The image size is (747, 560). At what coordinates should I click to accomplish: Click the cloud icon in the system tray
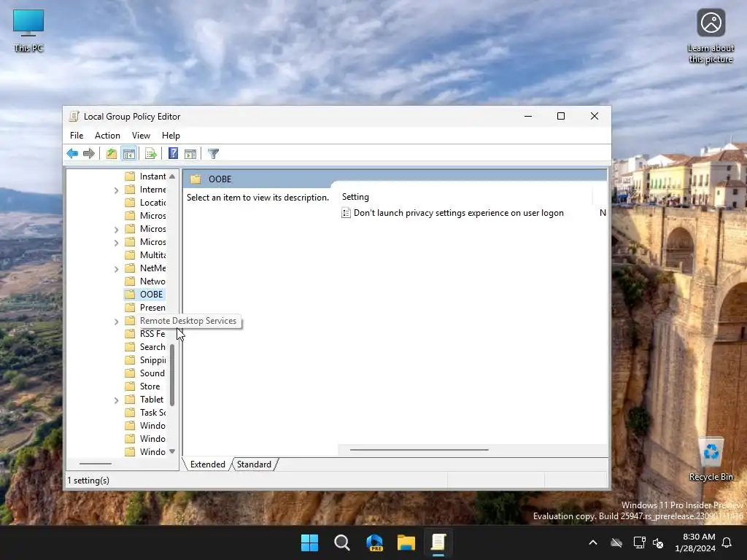click(616, 542)
